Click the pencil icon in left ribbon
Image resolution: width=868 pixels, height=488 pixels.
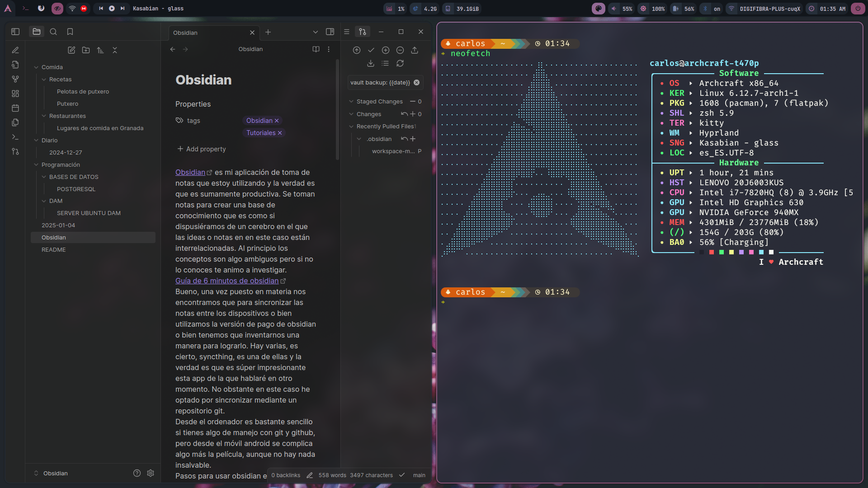pyautogui.click(x=15, y=50)
